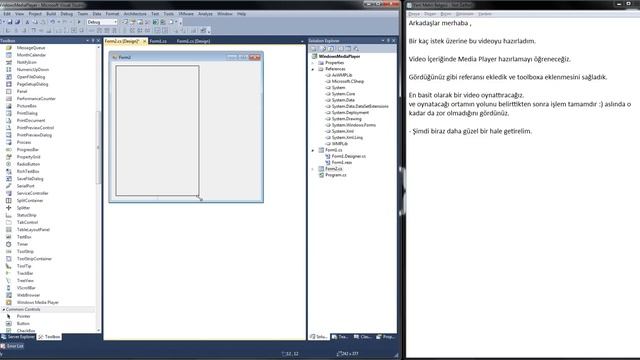
Task: Open the Project menu
Action: pos(35,14)
